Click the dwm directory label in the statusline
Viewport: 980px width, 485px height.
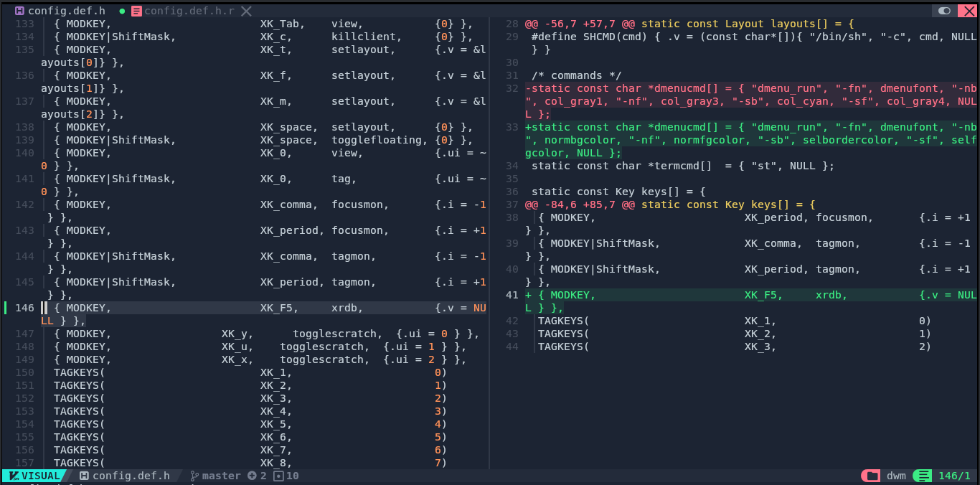click(x=896, y=476)
